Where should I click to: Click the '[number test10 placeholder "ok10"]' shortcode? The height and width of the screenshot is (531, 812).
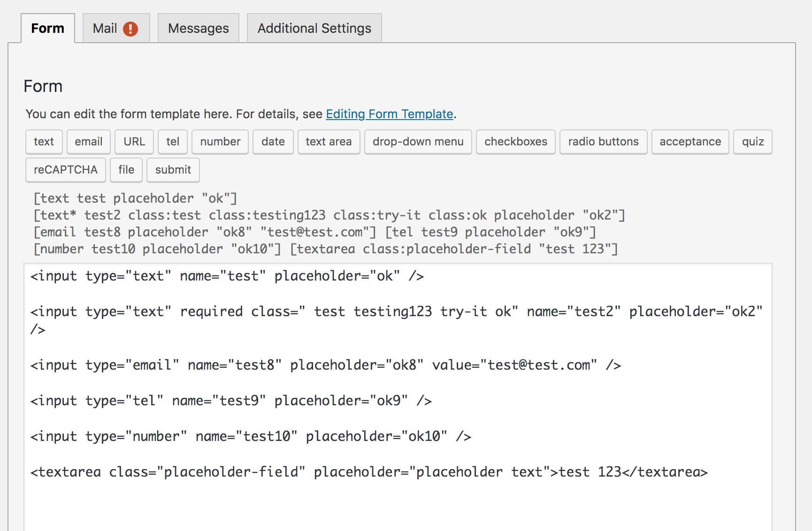pyautogui.click(x=157, y=249)
